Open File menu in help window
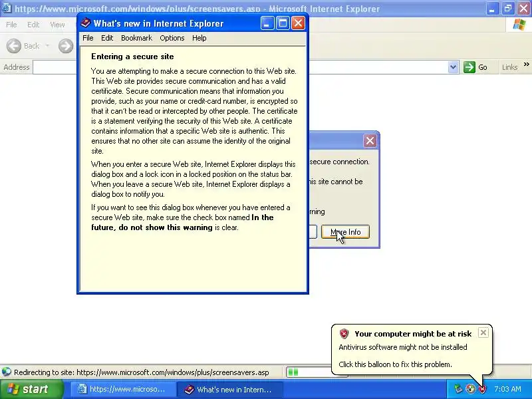 [88, 38]
